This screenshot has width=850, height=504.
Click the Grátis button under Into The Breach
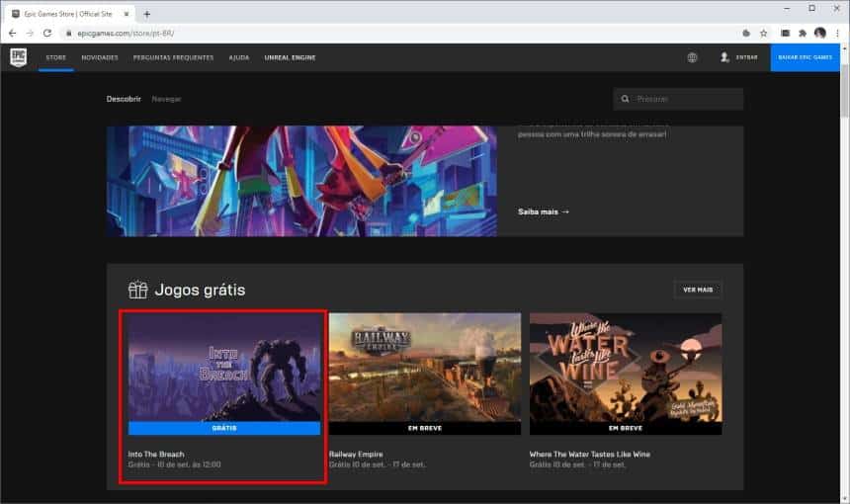[224, 428]
